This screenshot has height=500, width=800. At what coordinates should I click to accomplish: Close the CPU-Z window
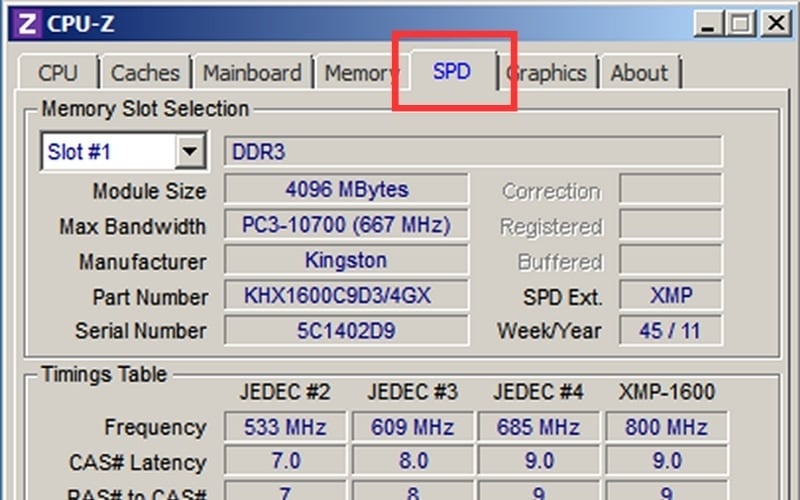point(776,23)
